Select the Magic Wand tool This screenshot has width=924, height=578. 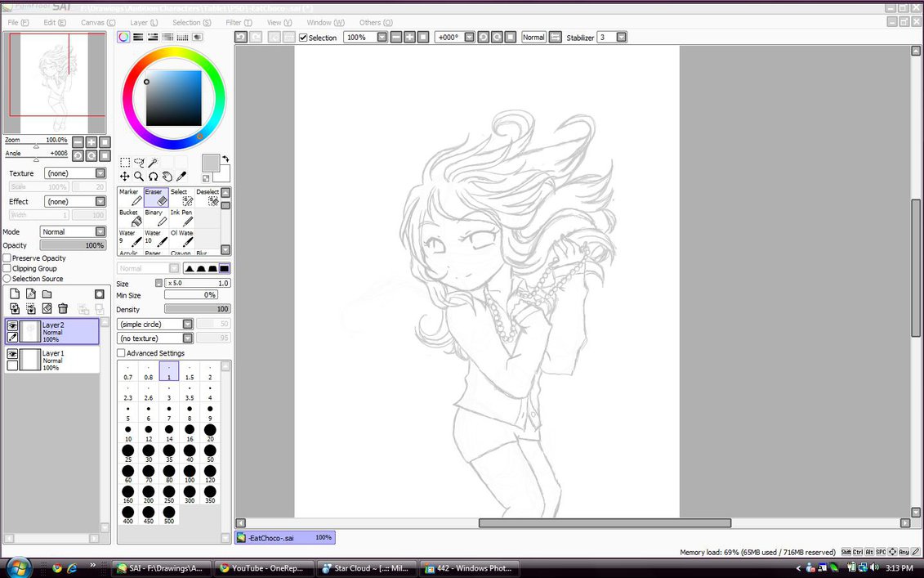(x=153, y=163)
